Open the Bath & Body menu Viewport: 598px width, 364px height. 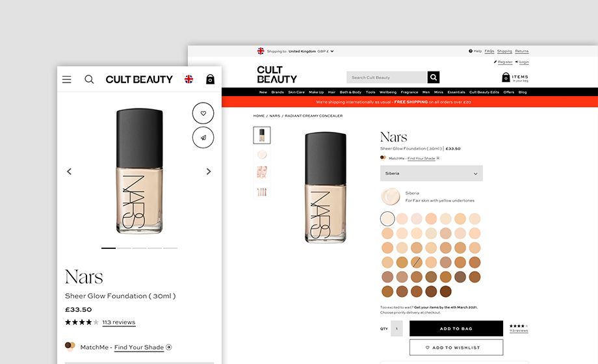tap(350, 92)
